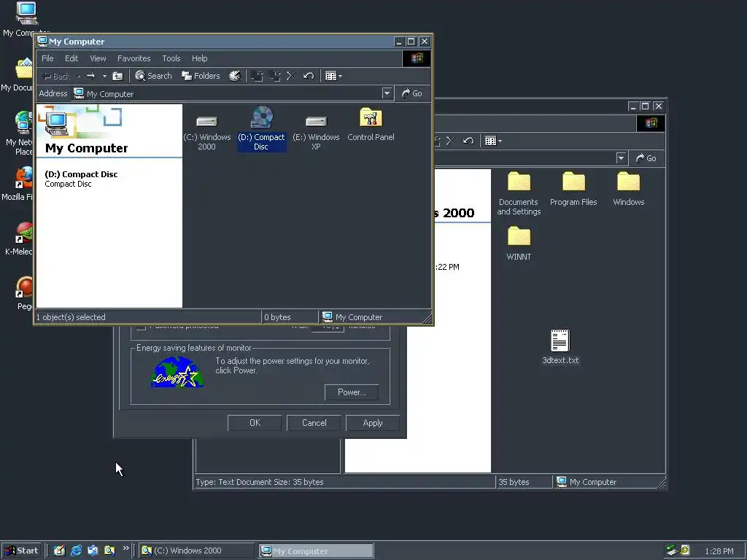Click the '1 object(s) selected' status bar text
Screen dimensions: 747x560
point(71,317)
